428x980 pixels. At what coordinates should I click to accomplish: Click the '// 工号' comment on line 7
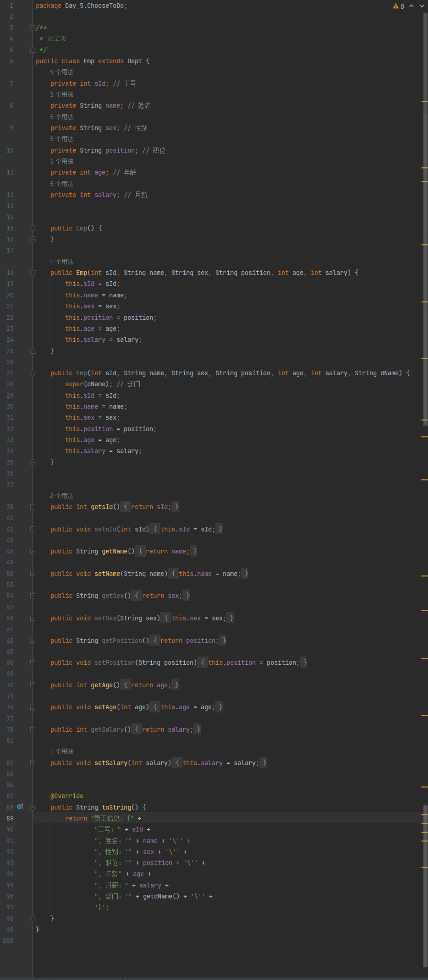click(x=125, y=83)
